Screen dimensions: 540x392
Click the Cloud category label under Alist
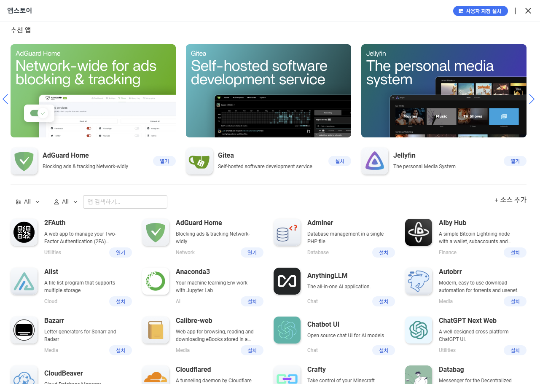pos(51,301)
